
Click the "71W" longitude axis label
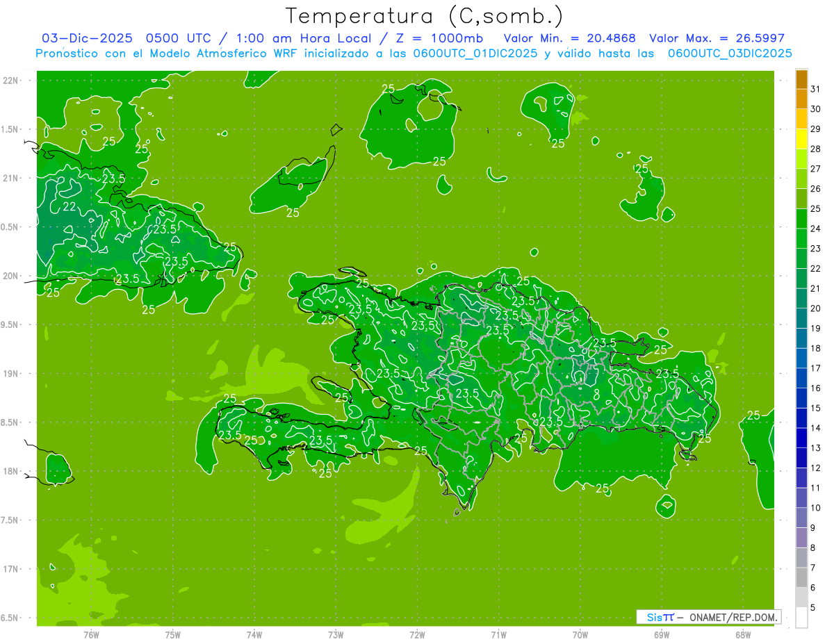click(499, 634)
